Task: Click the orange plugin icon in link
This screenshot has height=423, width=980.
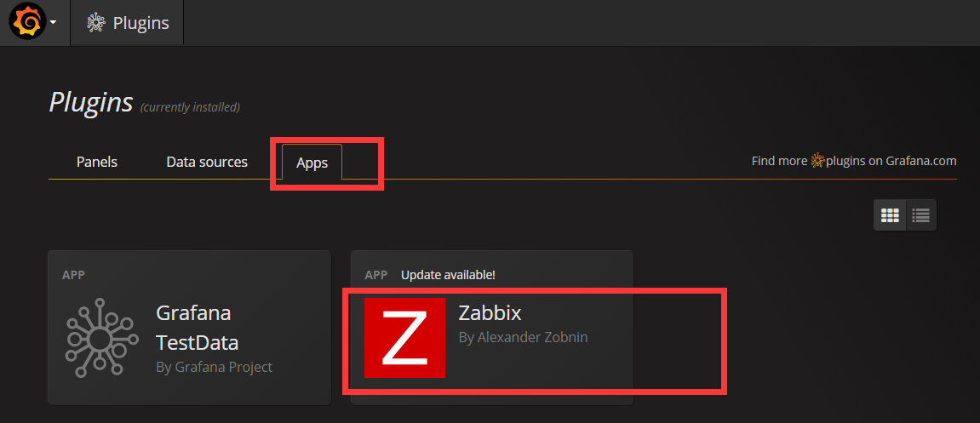Action: coord(817,161)
